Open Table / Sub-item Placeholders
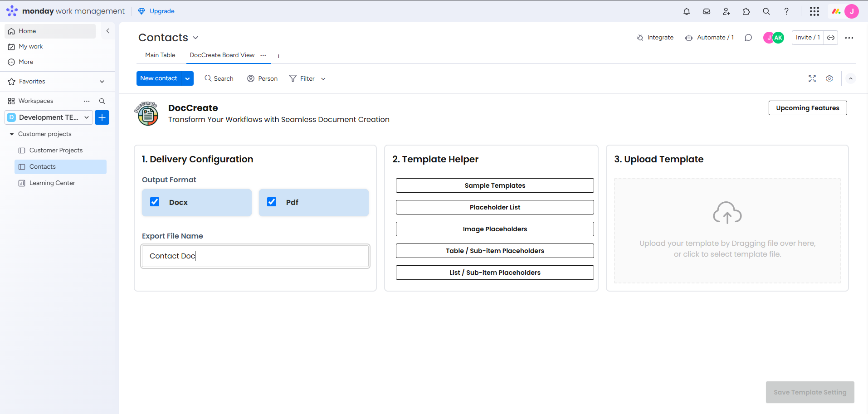The height and width of the screenshot is (414, 868). point(495,251)
